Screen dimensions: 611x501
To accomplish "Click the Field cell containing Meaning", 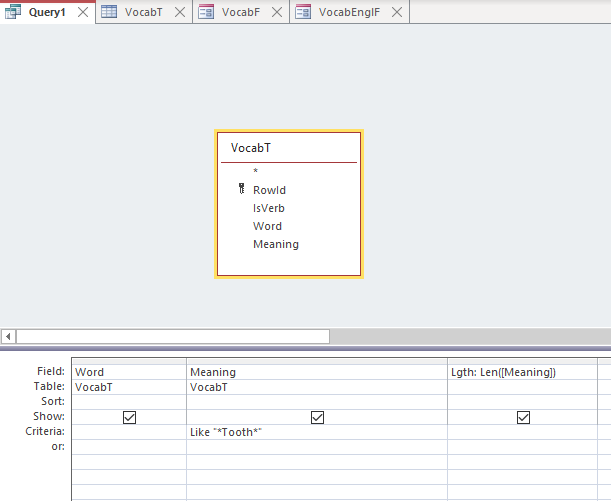I will point(317,372).
